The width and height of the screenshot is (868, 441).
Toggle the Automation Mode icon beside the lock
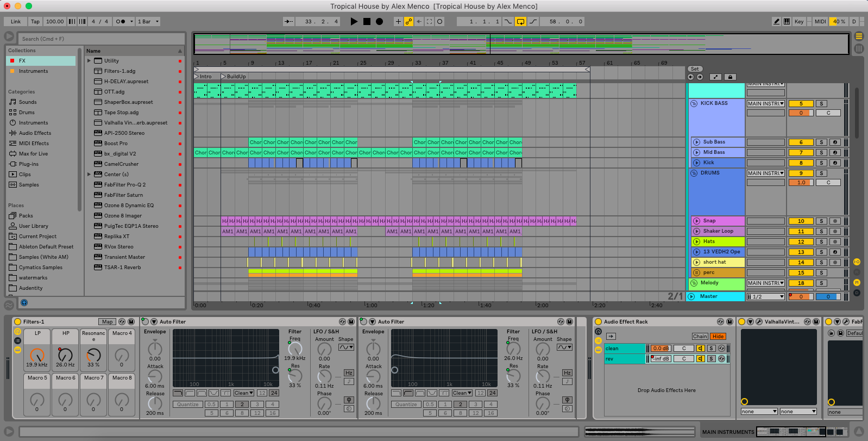715,77
